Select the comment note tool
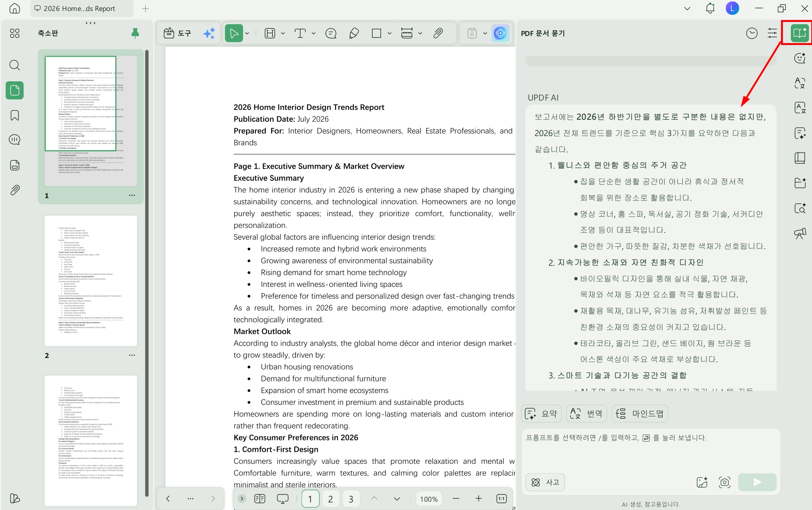The image size is (812, 510). [331, 33]
